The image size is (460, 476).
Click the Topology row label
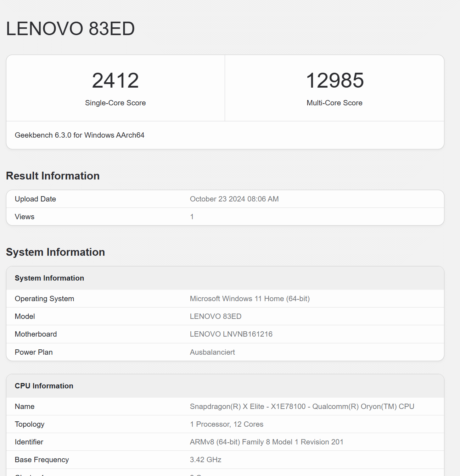(x=30, y=424)
